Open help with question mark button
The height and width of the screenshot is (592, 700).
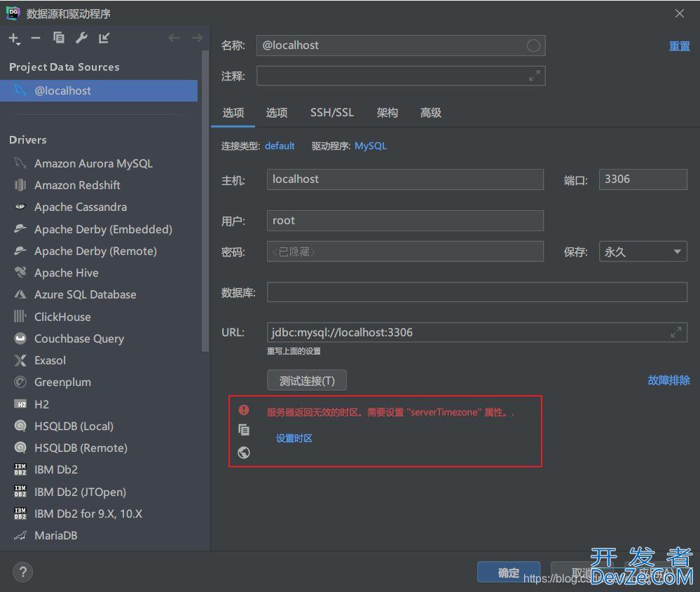pos(22,572)
